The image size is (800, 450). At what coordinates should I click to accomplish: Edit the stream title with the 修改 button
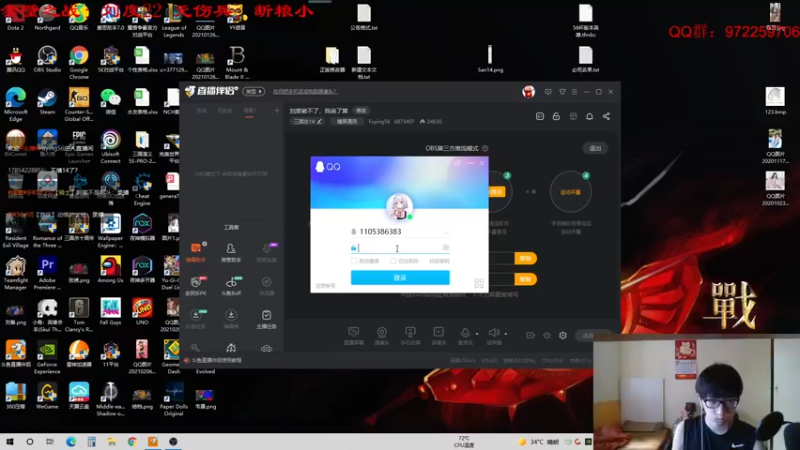361,111
